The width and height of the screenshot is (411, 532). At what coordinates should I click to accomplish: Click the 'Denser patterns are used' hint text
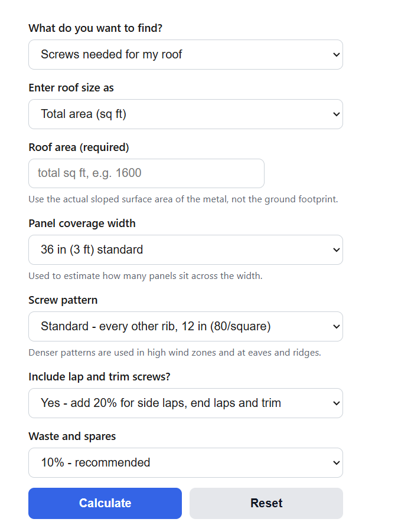[175, 353]
